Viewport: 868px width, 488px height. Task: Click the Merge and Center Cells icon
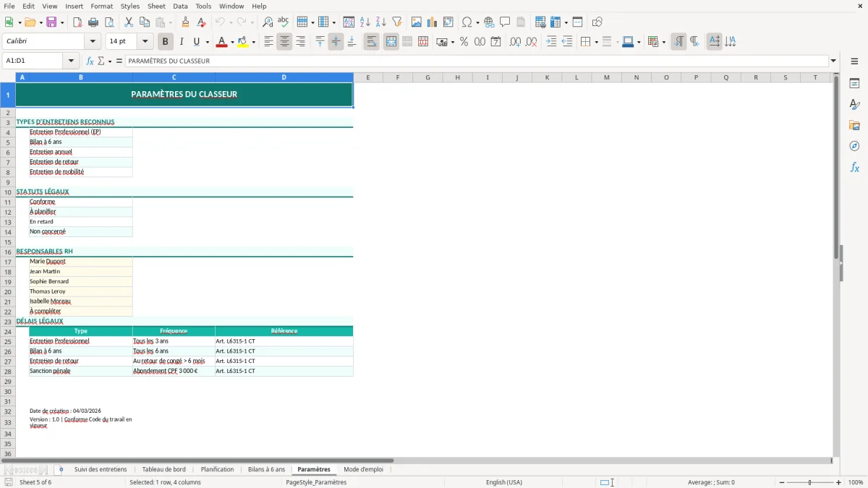391,42
